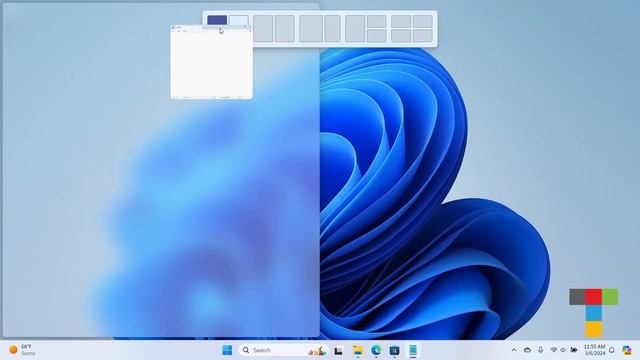Choose the bottom-right zone of the three-zone layout
The width and height of the screenshot is (640, 360).
point(376,36)
